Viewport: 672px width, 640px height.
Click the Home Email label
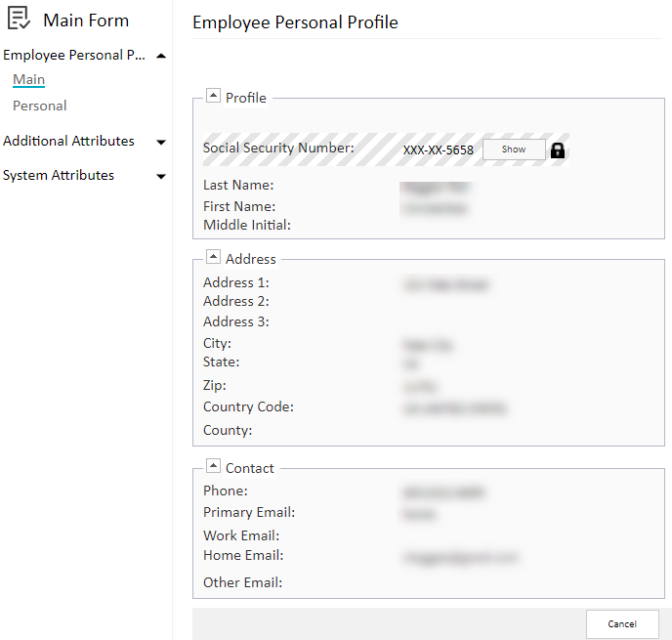pos(243,555)
